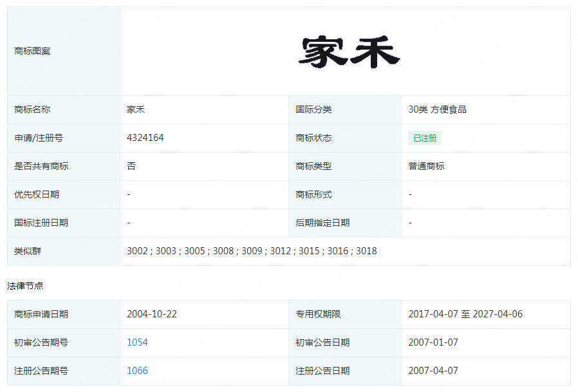The image size is (578, 392).
Task: Click the 注册公告日期 label
Action: tap(322, 371)
